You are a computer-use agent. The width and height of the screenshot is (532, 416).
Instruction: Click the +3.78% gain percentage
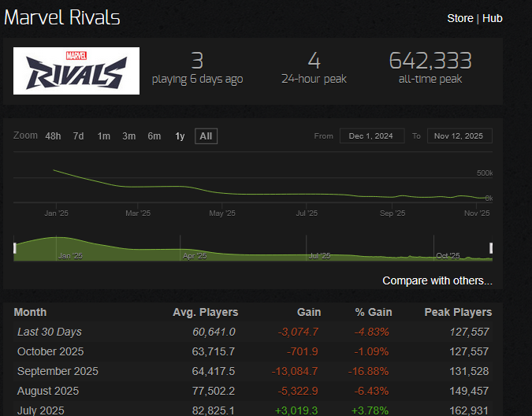pos(370,410)
